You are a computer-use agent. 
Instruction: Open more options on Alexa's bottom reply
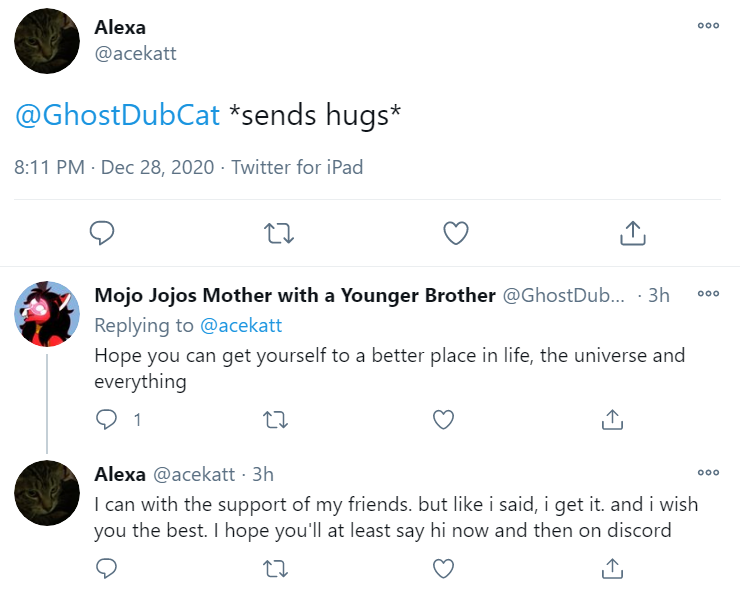click(x=708, y=472)
